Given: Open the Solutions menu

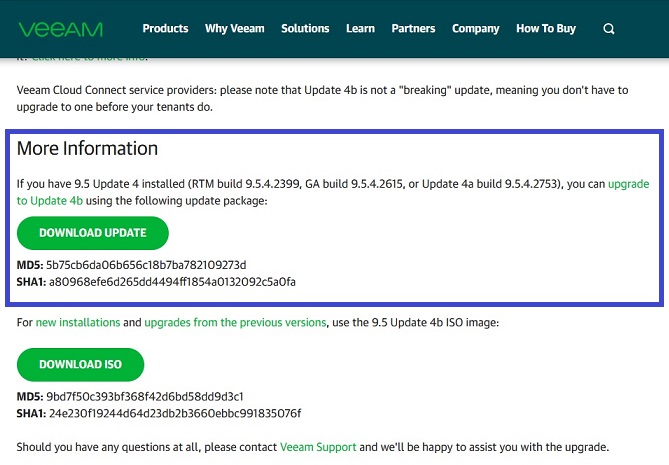Looking at the screenshot, I should click(305, 28).
